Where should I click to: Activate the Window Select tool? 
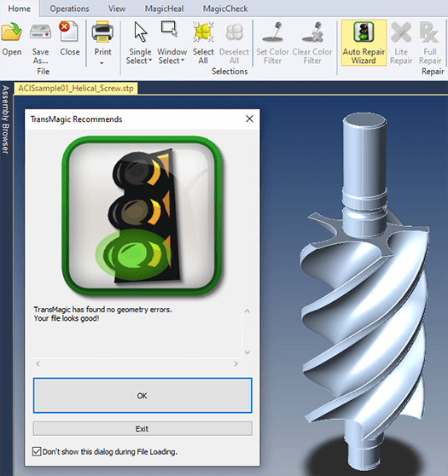[x=170, y=30]
